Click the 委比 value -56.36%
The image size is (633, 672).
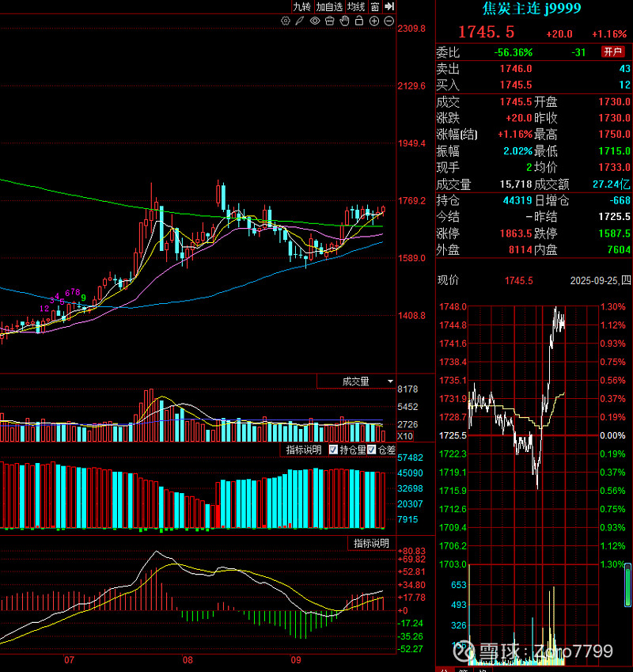tap(513, 53)
